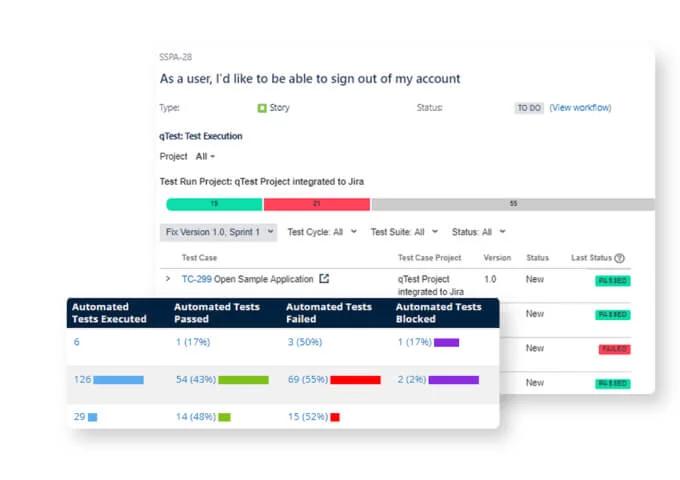Click the View workflow link
The image size is (680, 480).
(580, 108)
